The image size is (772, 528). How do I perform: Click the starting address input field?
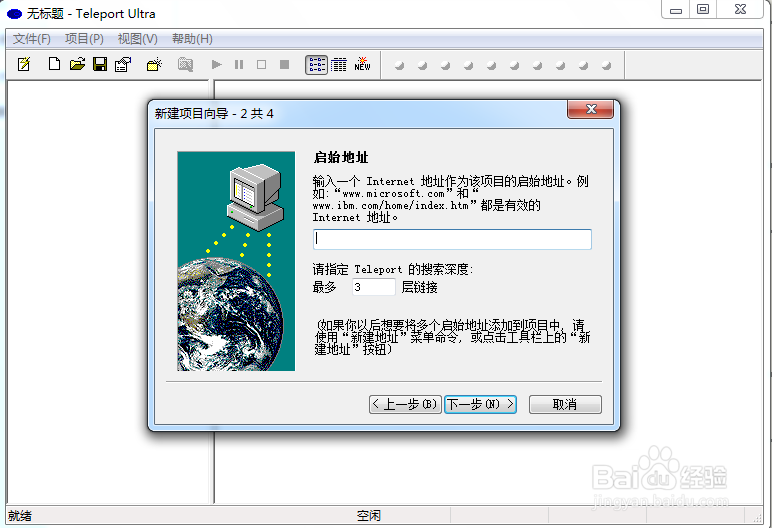(x=452, y=239)
